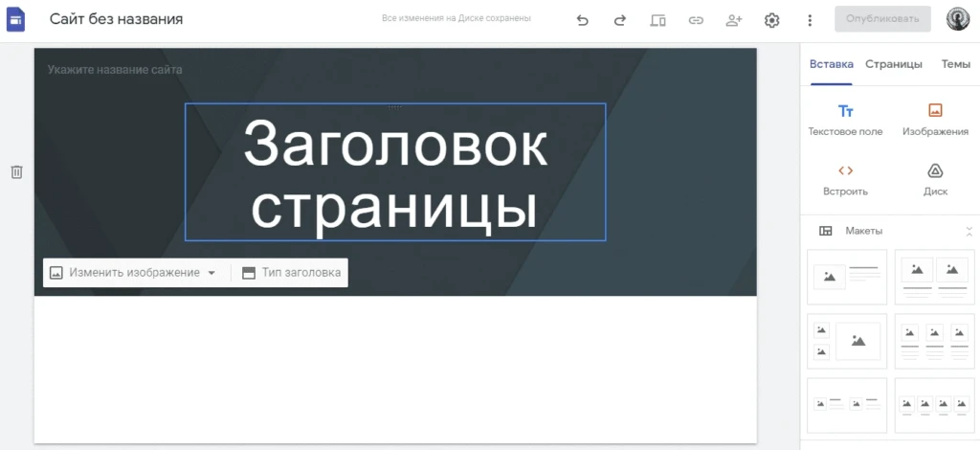Switch to the Темы tab

956,64
